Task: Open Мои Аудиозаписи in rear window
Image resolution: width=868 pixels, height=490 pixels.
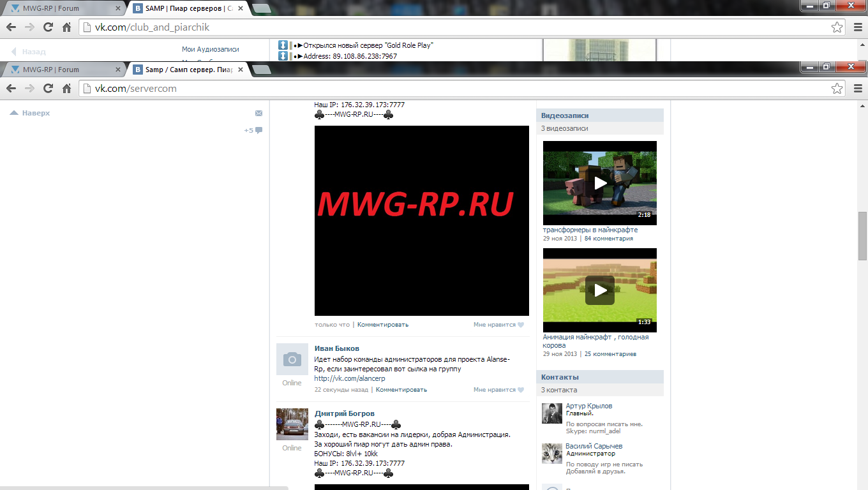Action: coord(210,49)
